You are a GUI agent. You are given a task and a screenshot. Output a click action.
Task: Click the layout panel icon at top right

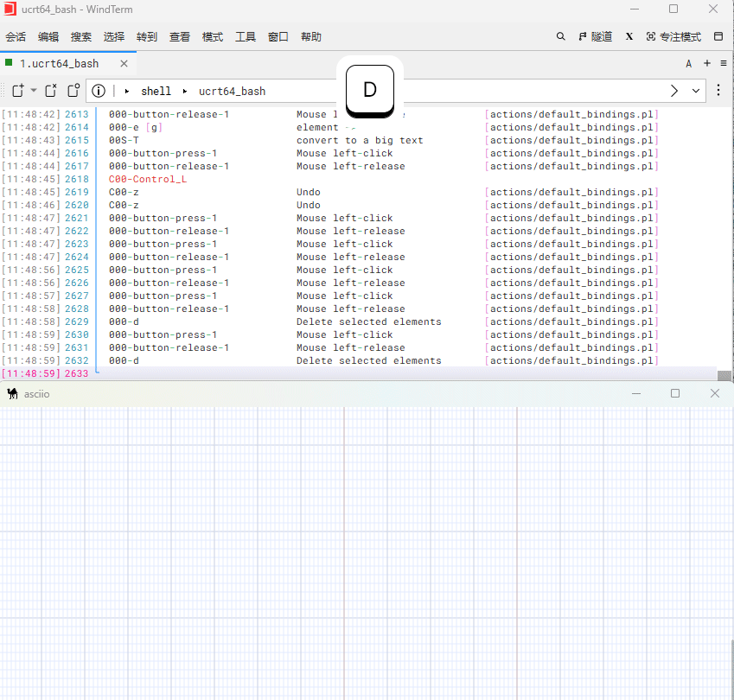(x=718, y=36)
